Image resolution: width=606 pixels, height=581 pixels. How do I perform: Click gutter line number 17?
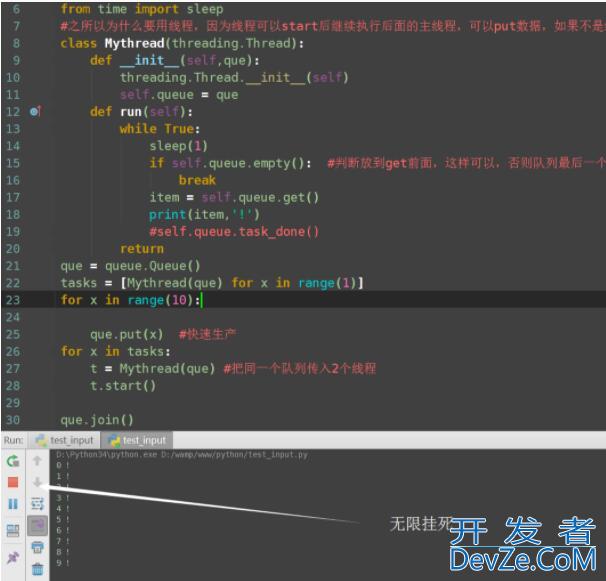tap(13, 197)
